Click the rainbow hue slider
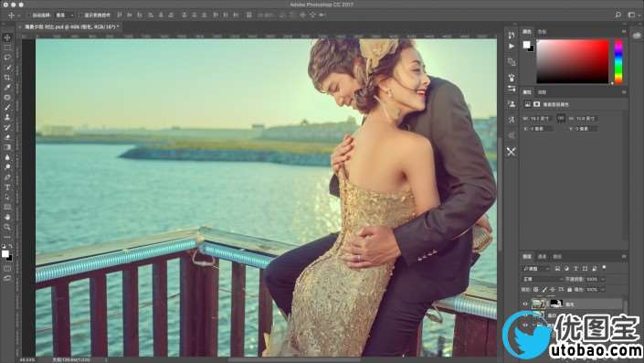 tap(618, 61)
